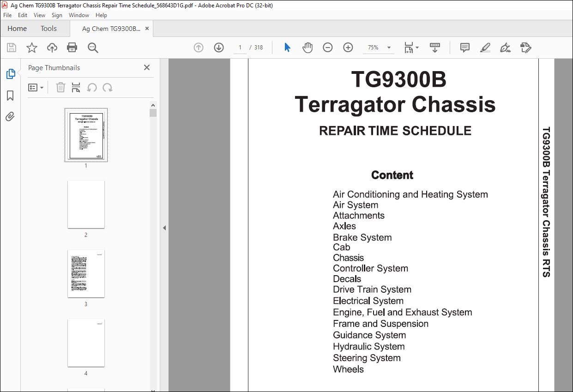
Task: Rotate page counterclockwise
Action: click(92, 87)
